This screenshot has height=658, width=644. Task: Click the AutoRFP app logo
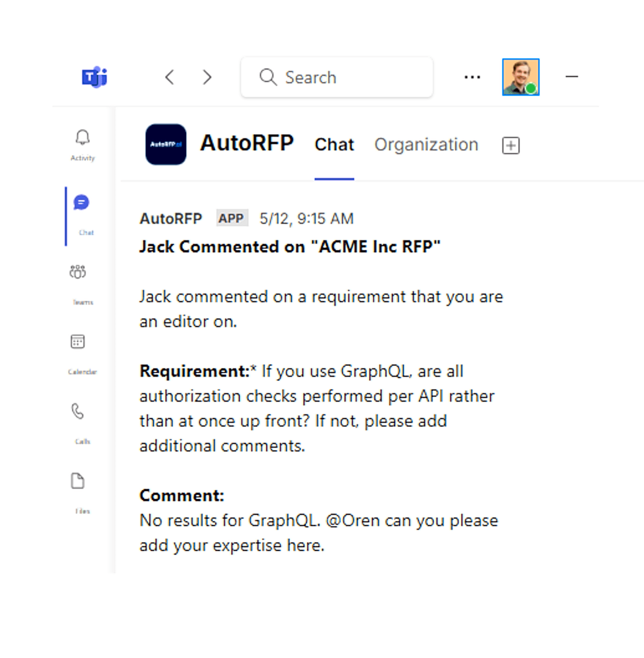point(166,144)
